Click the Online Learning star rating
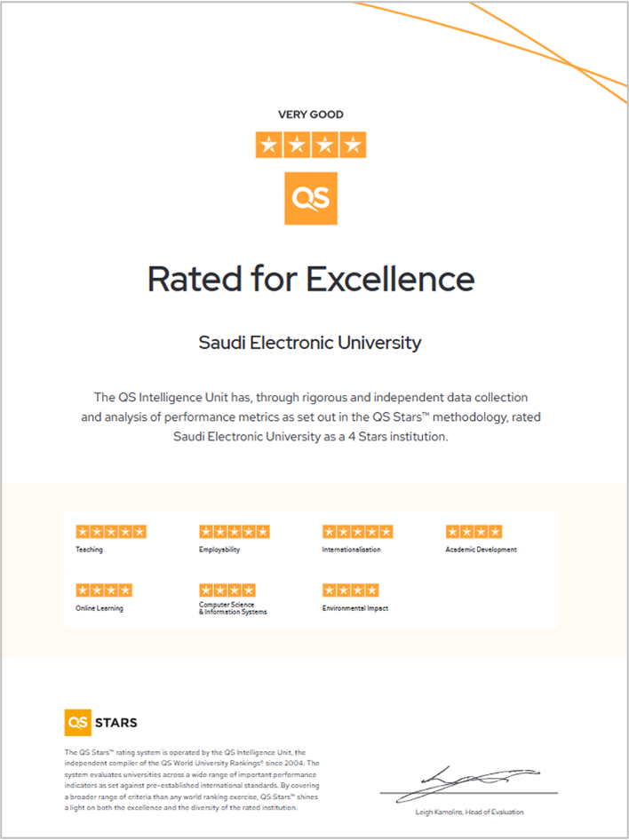The width and height of the screenshot is (629, 840). click(x=104, y=590)
